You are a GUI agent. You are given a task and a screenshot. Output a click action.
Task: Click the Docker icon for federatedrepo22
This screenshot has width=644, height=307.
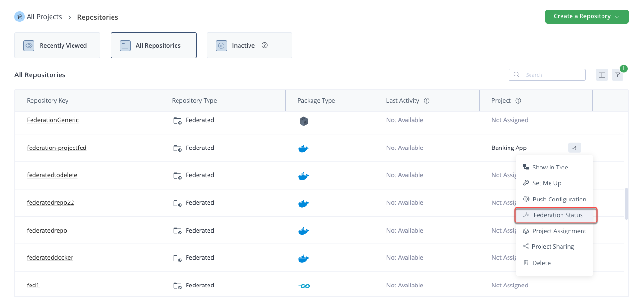point(303,203)
